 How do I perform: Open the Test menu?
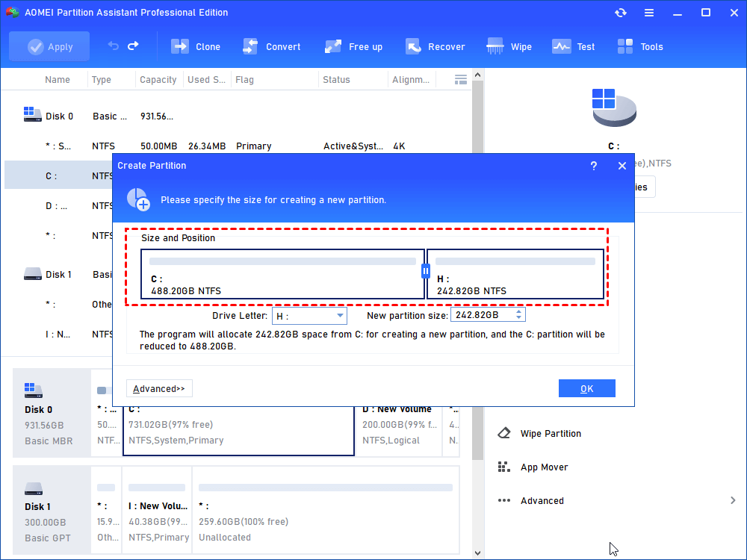(573, 46)
